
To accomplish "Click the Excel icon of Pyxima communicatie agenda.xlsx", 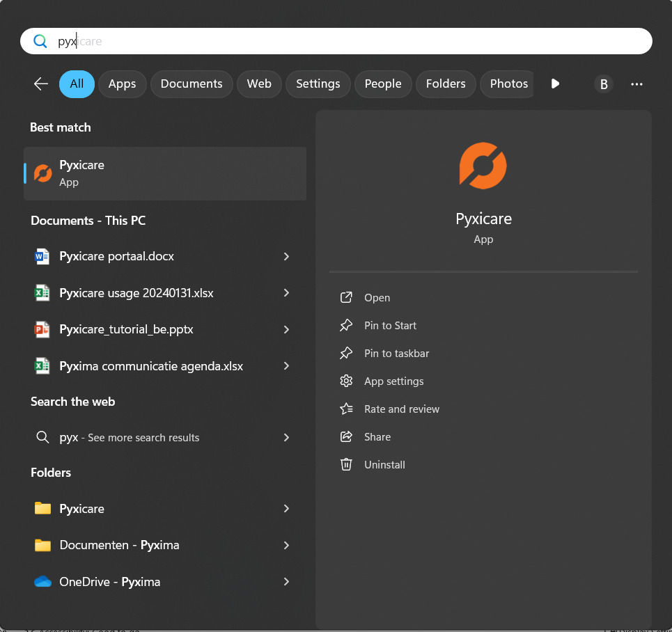I will [x=42, y=366].
